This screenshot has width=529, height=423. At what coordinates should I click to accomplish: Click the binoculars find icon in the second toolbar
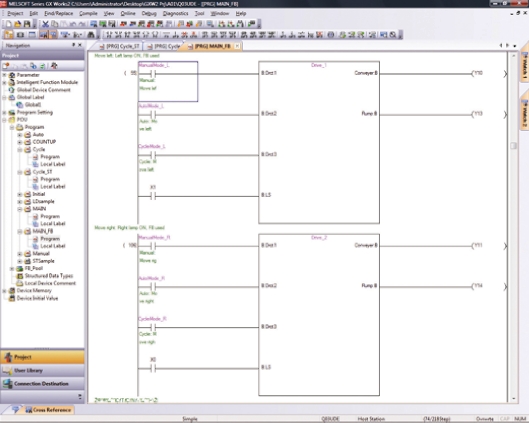91,35
